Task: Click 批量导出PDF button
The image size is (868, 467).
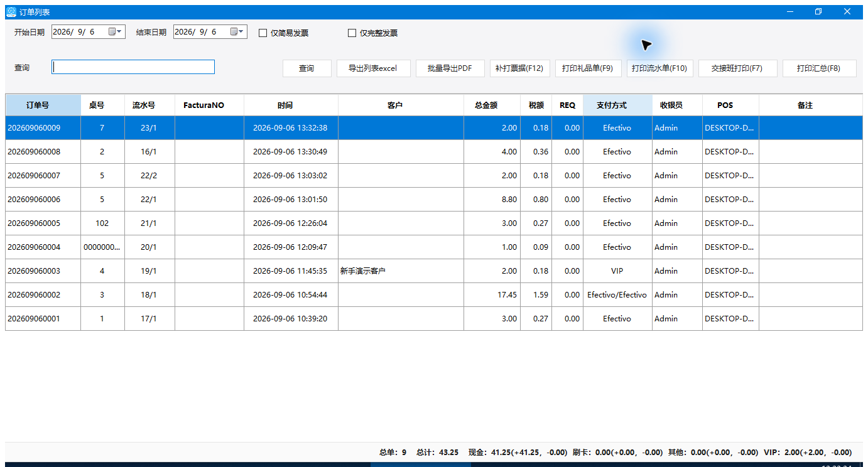Action: click(450, 68)
